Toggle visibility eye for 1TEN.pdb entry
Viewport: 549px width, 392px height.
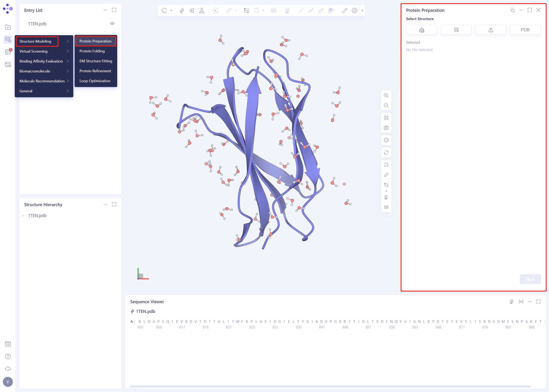click(112, 24)
